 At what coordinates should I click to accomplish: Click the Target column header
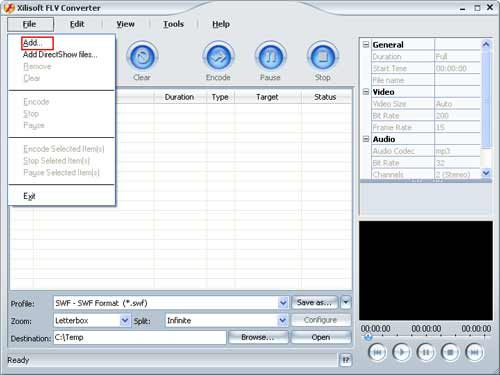tap(268, 97)
